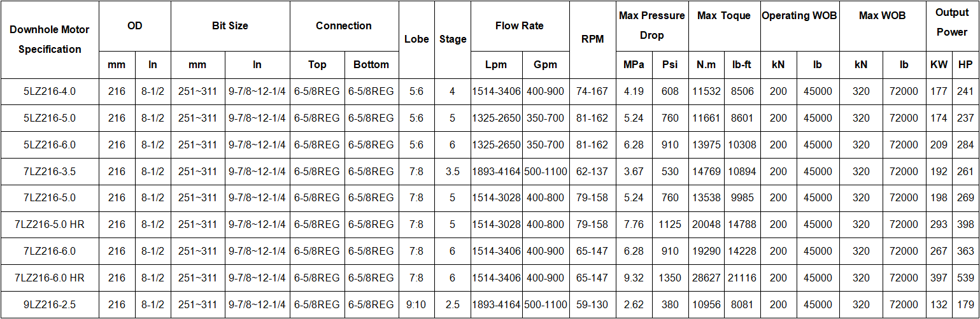Select the Output Power column header
Screen dimensions: 980x319
pyautogui.click(x=951, y=22)
